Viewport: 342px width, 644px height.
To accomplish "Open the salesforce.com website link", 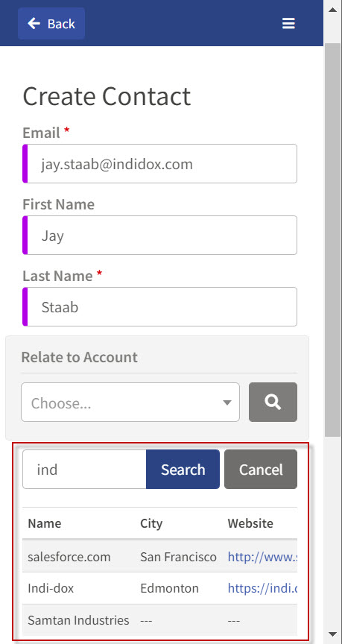I will 262,557.
